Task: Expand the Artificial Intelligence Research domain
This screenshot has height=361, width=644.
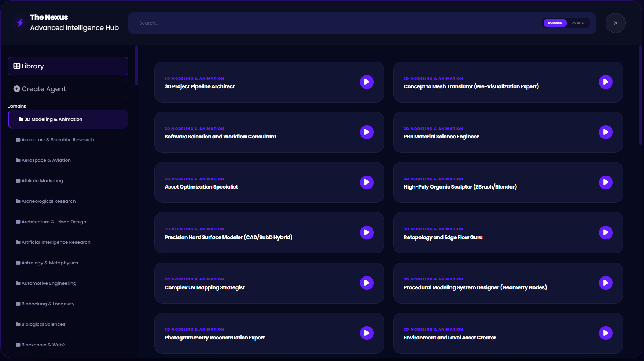Action: [x=56, y=242]
